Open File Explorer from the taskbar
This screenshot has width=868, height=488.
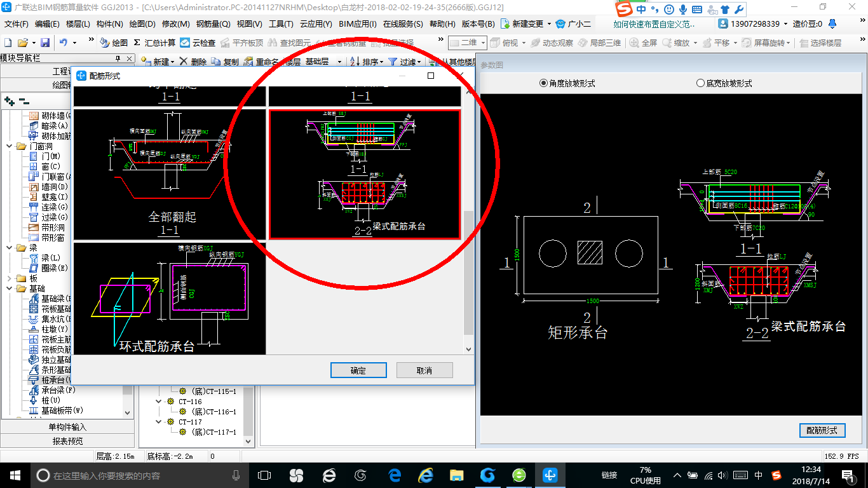point(456,475)
